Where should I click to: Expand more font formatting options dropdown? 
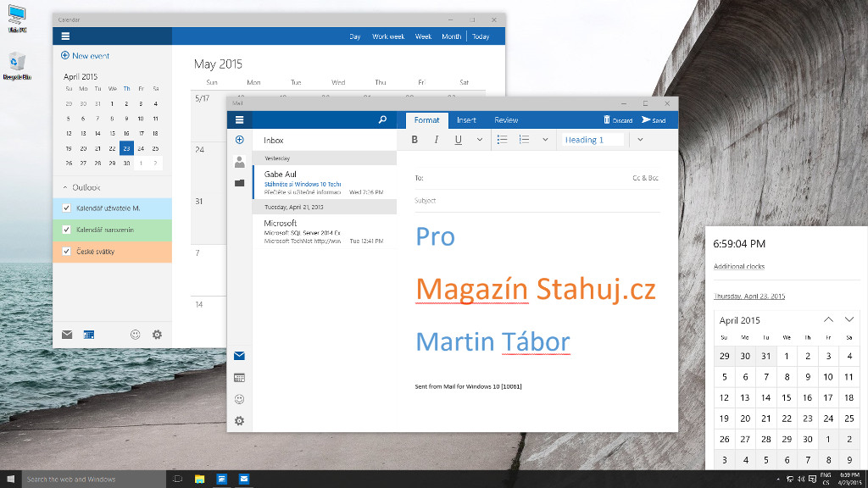tap(480, 140)
